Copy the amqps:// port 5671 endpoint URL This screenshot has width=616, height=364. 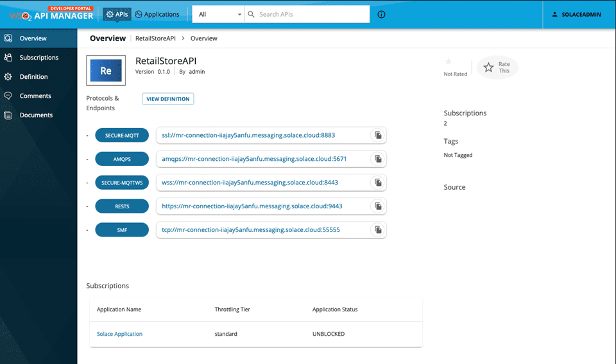click(378, 159)
